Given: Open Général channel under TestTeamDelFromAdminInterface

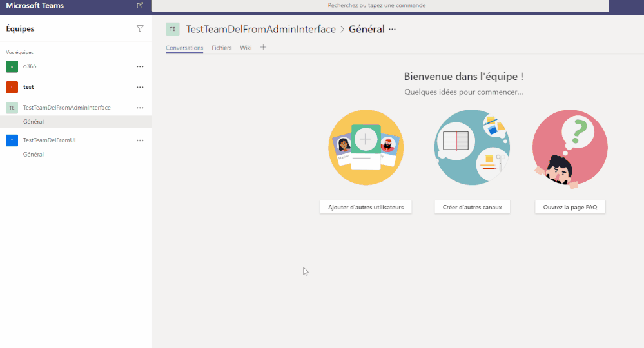Looking at the screenshot, I should tap(76, 121).
